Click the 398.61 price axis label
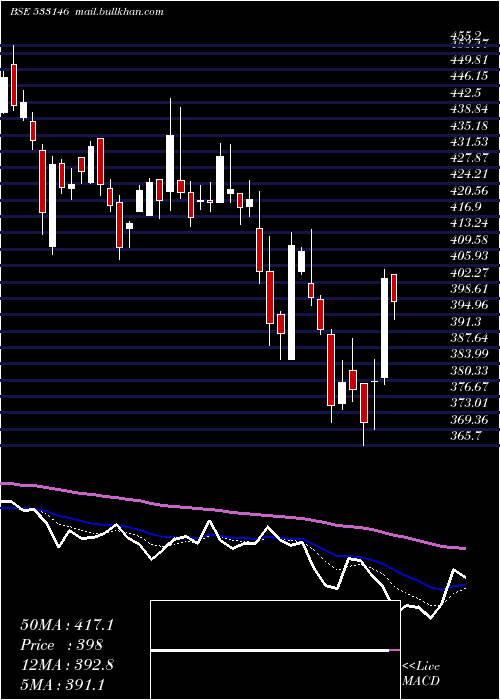This screenshot has height=700, width=500. pos(469,289)
